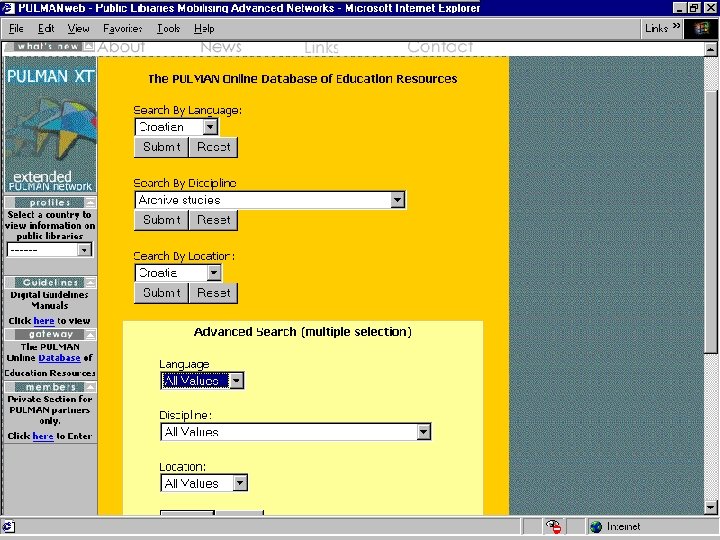Open the Help menu
720x540 pixels.
(204, 28)
